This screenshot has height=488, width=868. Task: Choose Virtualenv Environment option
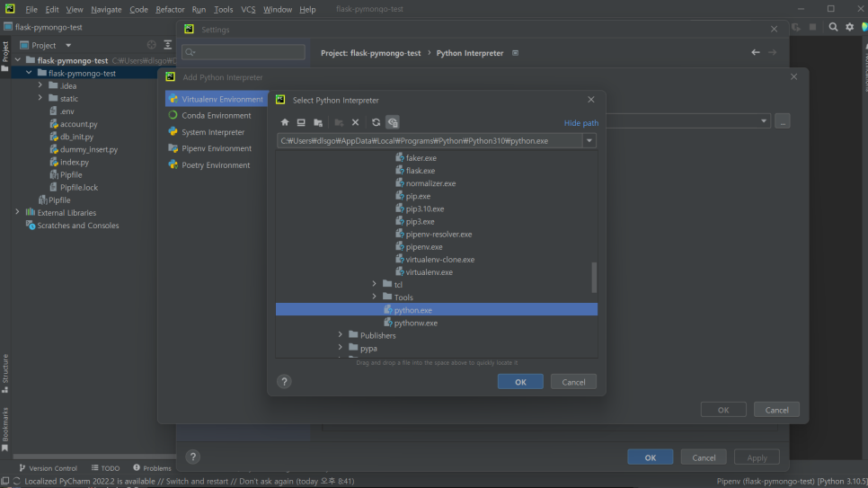pos(217,99)
